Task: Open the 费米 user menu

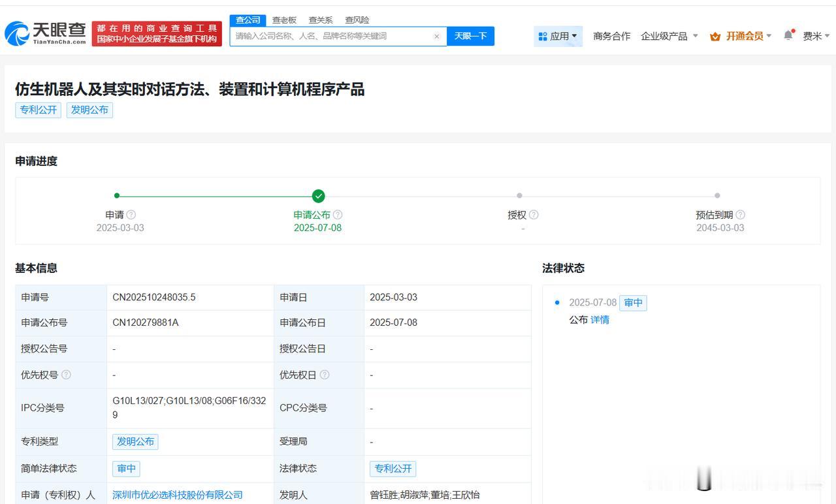Action: tap(816, 36)
